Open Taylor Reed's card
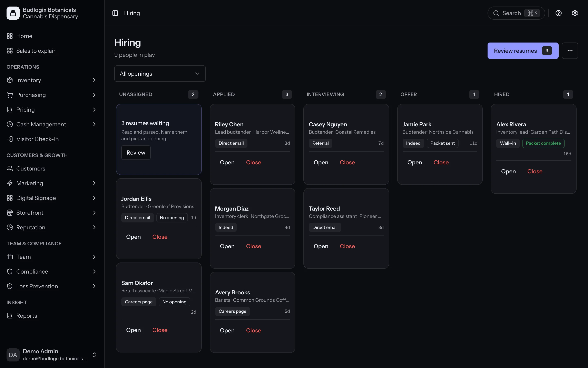 click(321, 246)
